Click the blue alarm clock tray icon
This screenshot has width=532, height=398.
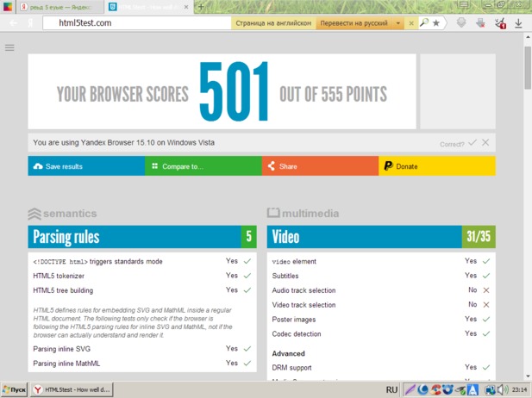(x=448, y=390)
